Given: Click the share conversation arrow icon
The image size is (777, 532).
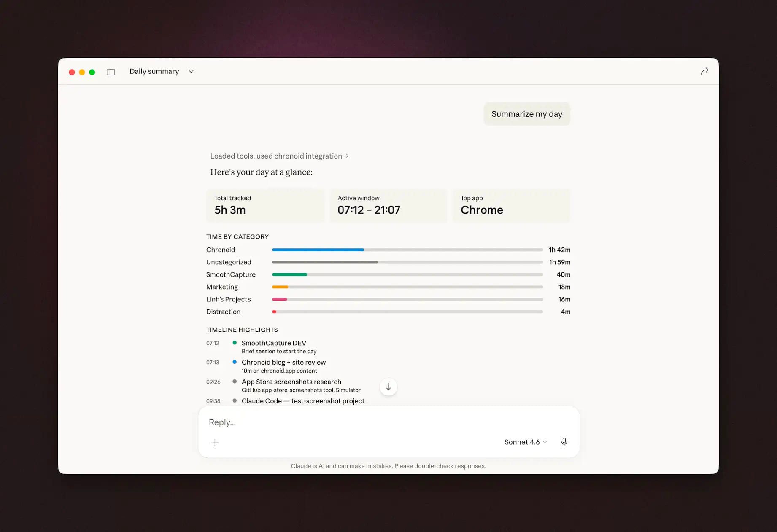Looking at the screenshot, I should [x=705, y=71].
